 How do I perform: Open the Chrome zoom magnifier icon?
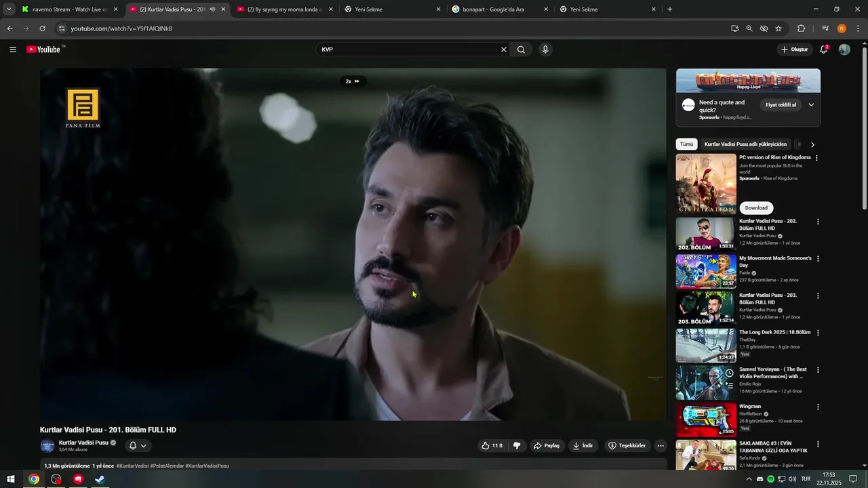[x=749, y=28]
